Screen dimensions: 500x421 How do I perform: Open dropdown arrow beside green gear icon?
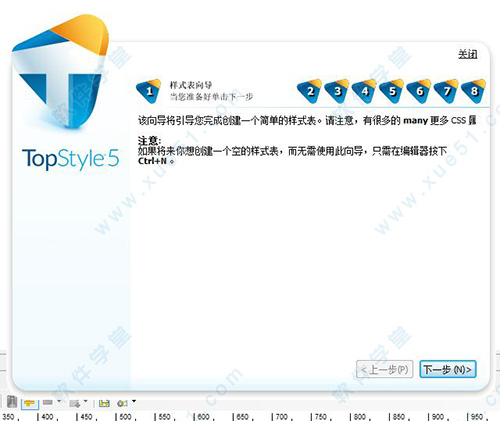pyautogui.click(x=134, y=401)
